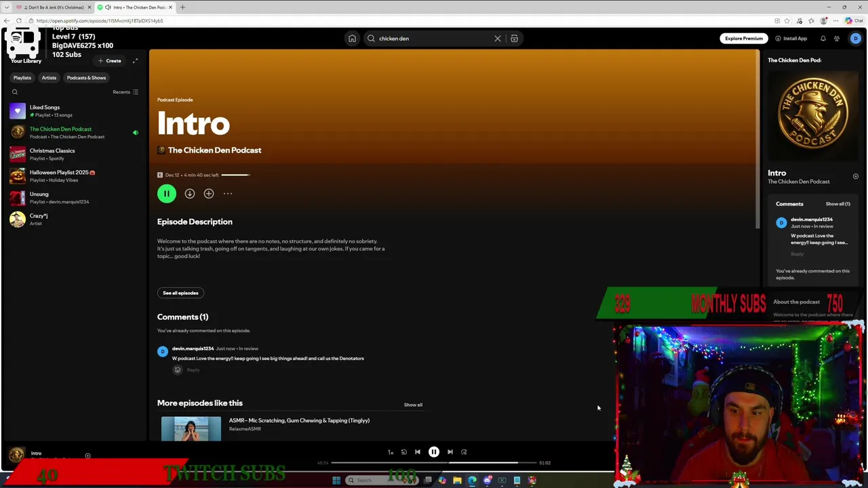Click Reply in the side panel comment
The width and height of the screenshot is (868, 488).
click(x=797, y=254)
